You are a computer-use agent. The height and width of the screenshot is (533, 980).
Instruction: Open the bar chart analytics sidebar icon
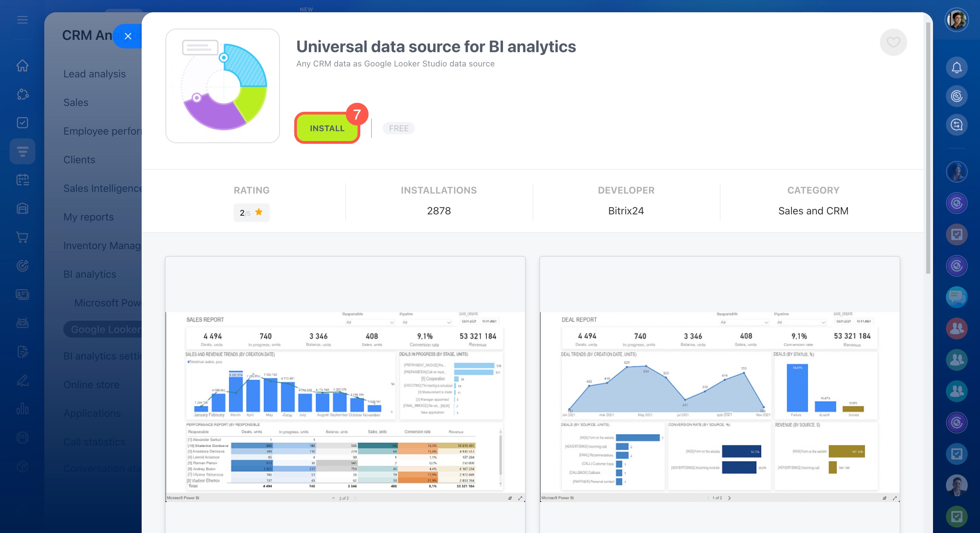click(x=22, y=409)
